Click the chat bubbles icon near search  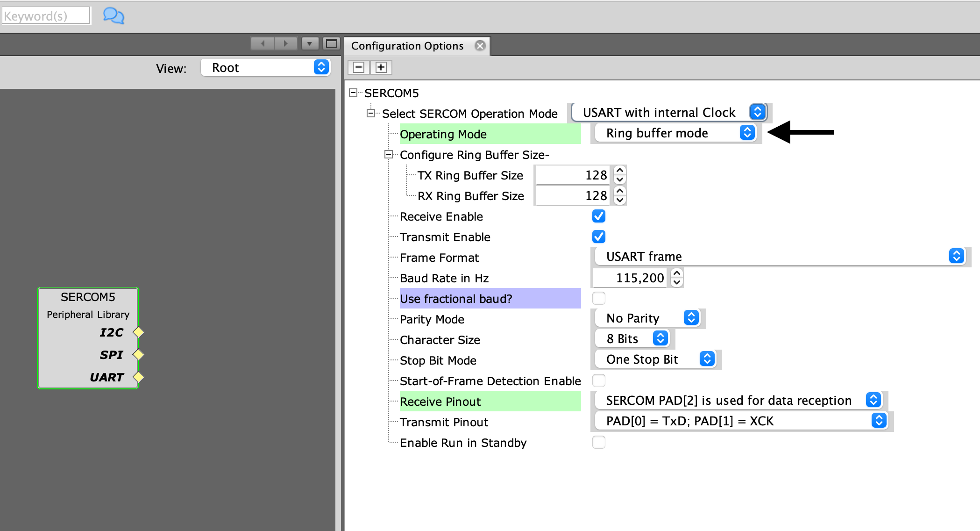pyautogui.click(x=114, y=16)
